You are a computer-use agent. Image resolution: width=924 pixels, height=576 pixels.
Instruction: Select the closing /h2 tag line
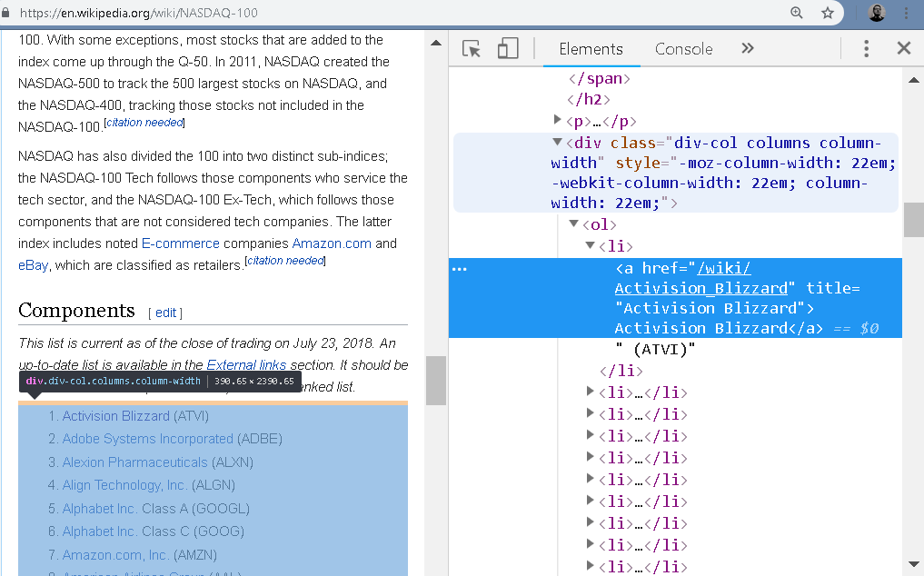point(589,99)
